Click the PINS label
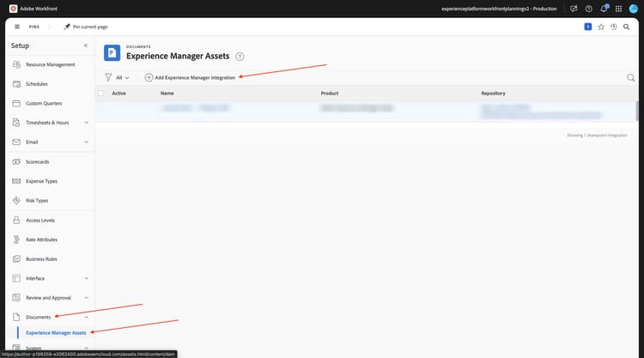 (x=34, y=27)
